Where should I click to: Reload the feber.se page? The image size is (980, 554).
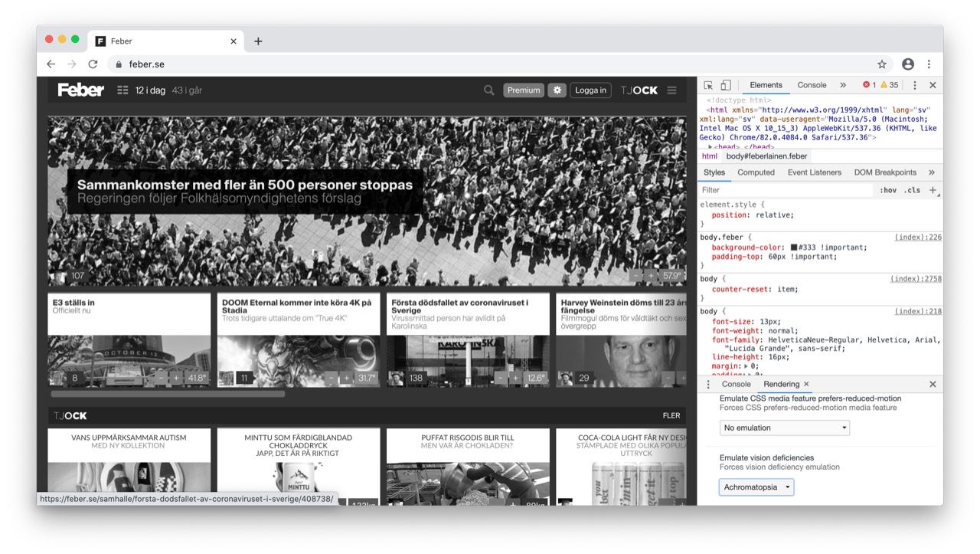93,64
